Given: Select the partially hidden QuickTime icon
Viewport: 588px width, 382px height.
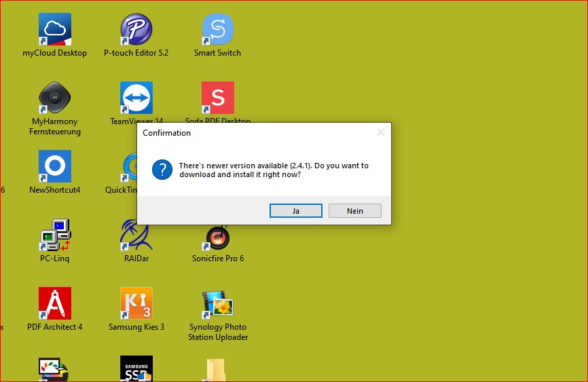Looking at the screenshot, I should [x=130, y=167].
